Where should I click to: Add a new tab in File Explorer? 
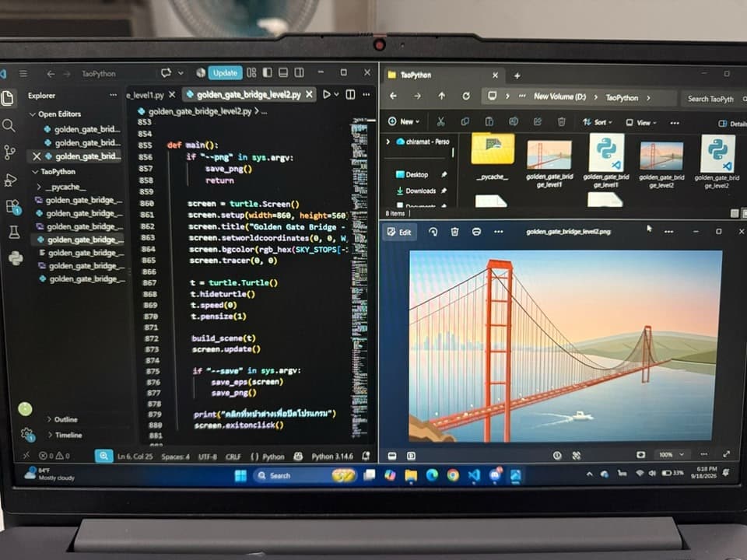point(517,75)
